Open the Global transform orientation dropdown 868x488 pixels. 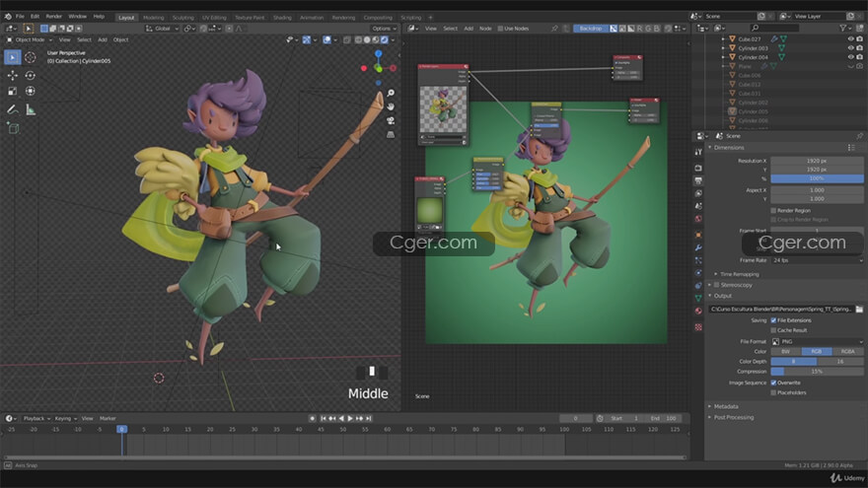[x=162, y=29]
